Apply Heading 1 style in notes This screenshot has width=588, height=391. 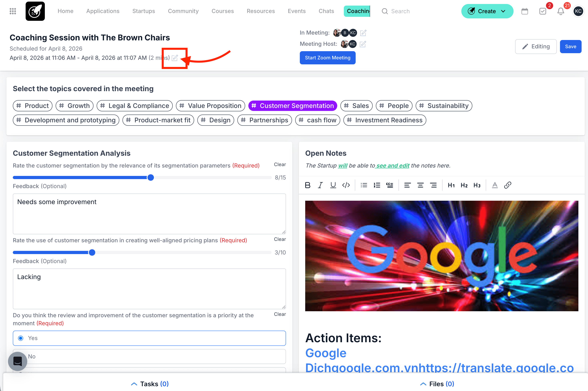tap(451, 185)
